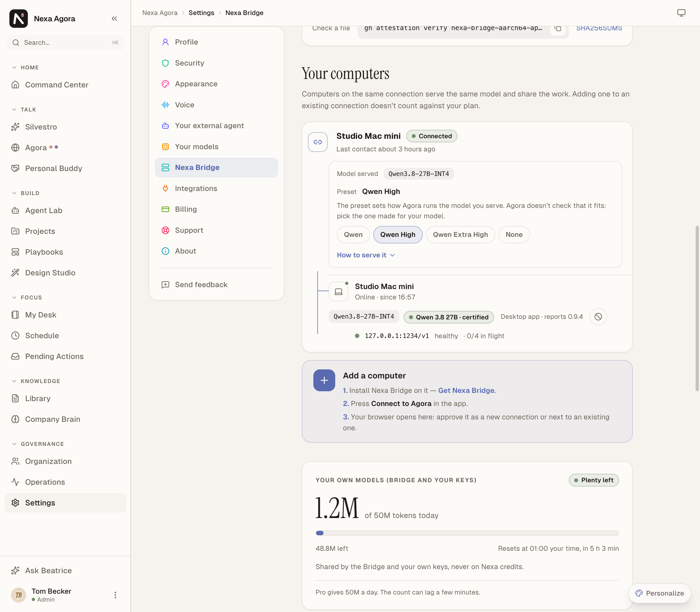Open Pending Actions inbox
This screenshot has width=700, height=612.
click(65, 356)
